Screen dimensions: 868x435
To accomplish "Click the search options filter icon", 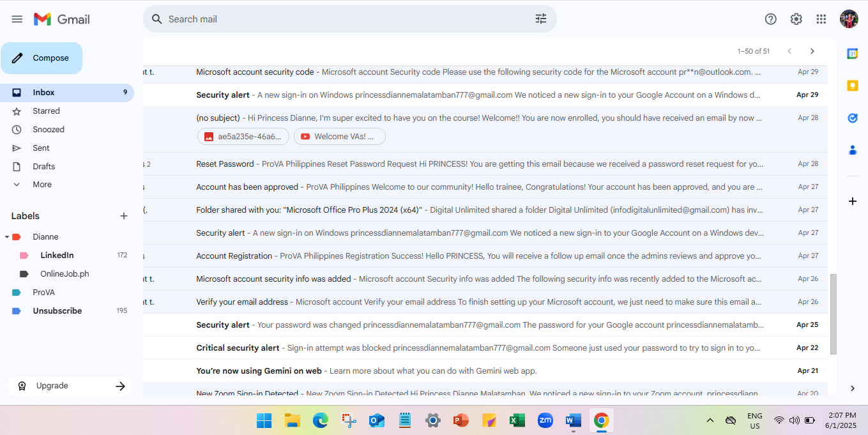I will tap(540, 19).
